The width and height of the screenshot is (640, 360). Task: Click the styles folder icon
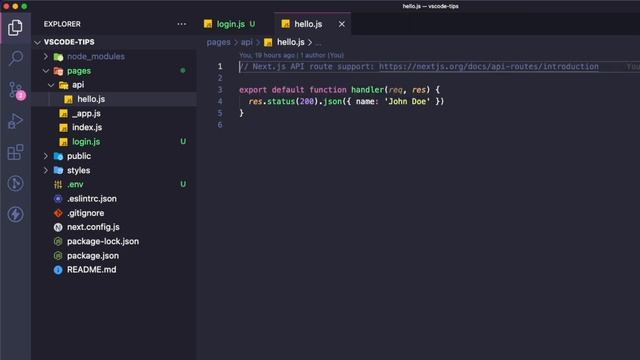[x=58, y=170]
